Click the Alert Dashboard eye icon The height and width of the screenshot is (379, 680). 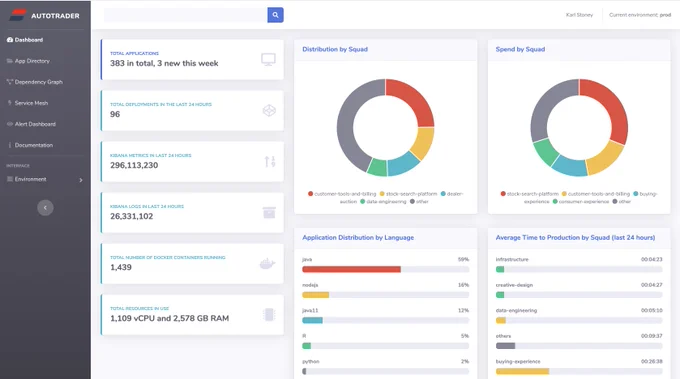[x=10, y=124]
